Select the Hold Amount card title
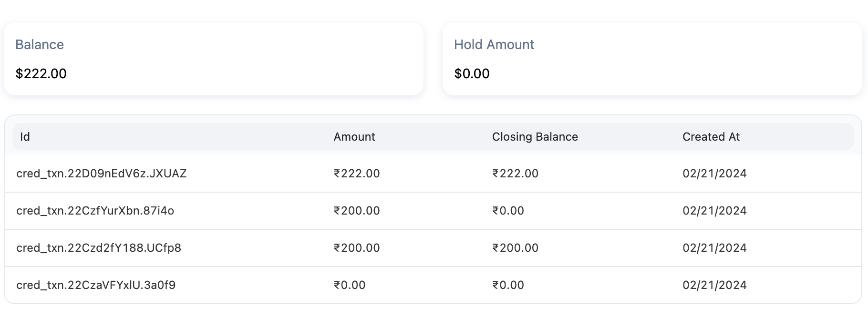 tap(494, 44)
